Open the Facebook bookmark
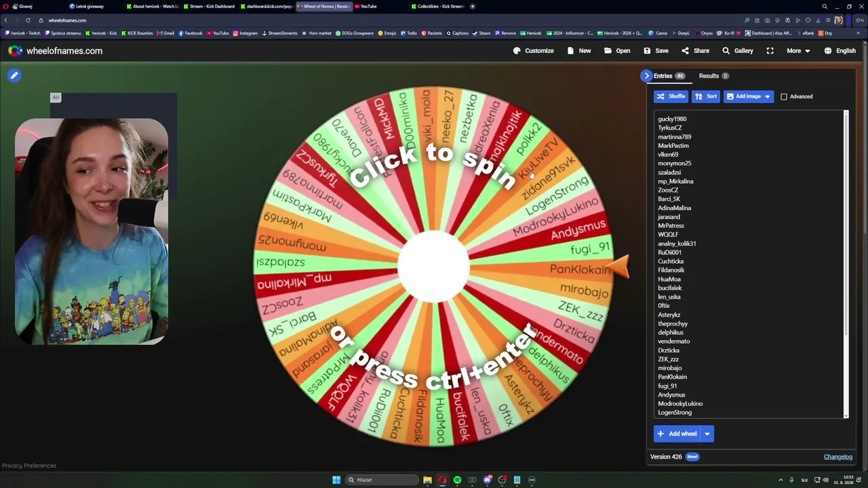The image size is (868, 488). click(190, 33)
